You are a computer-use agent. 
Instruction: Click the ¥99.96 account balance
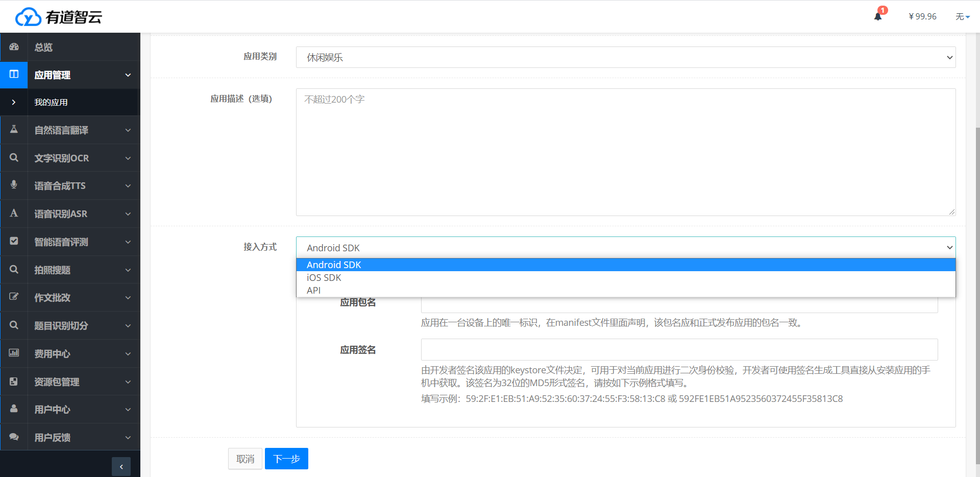click(922, 16)
